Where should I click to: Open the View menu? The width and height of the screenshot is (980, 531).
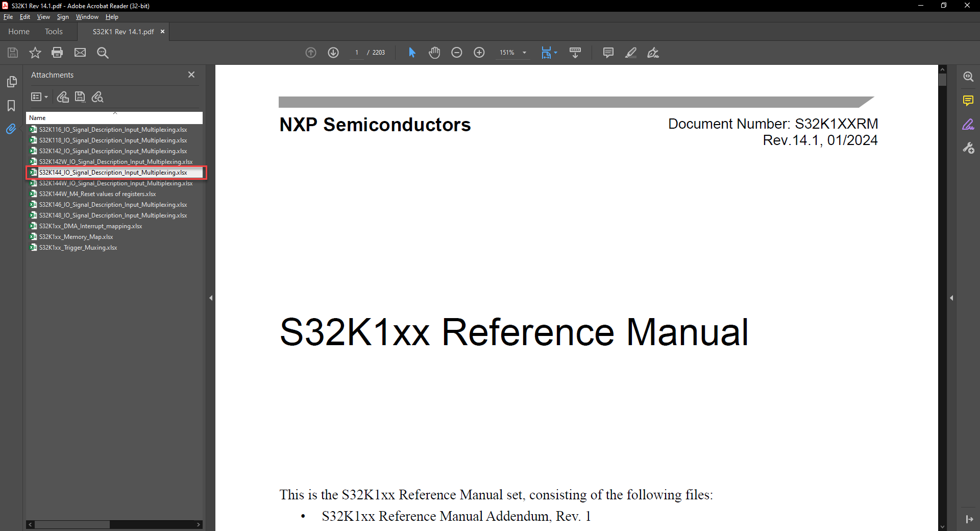pos(43,16)
